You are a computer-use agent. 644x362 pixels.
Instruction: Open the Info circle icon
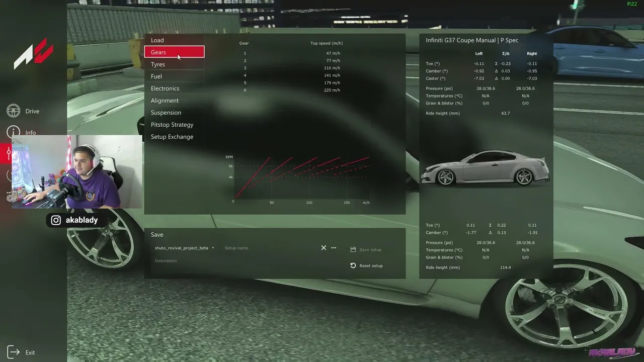[14, 132]
